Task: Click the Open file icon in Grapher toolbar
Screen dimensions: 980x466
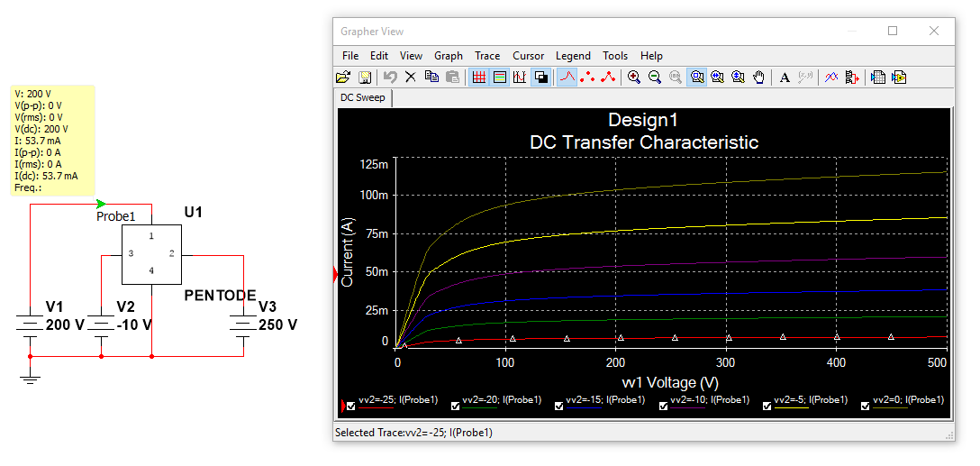Action: [343, 78]
